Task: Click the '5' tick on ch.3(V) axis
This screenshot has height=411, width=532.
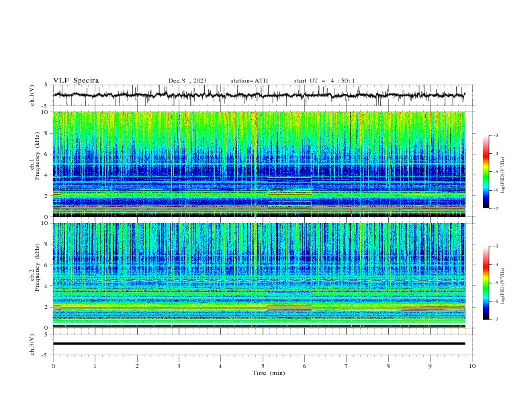Action: click(x=46, y=334)
